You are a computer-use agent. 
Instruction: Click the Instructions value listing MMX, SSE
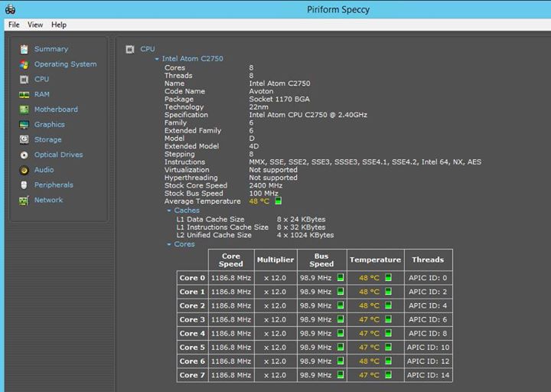(365, 162)
